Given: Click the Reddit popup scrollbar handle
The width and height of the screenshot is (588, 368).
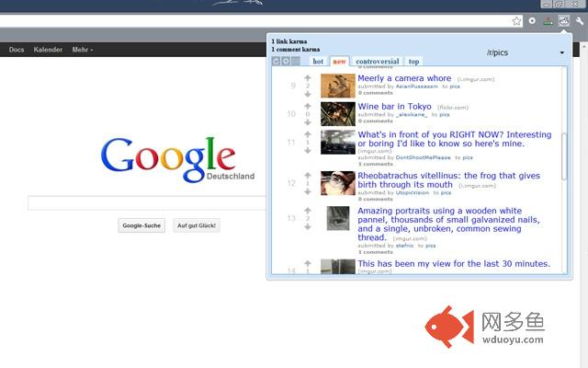Looking at the screenshot, I should point(563,156).
